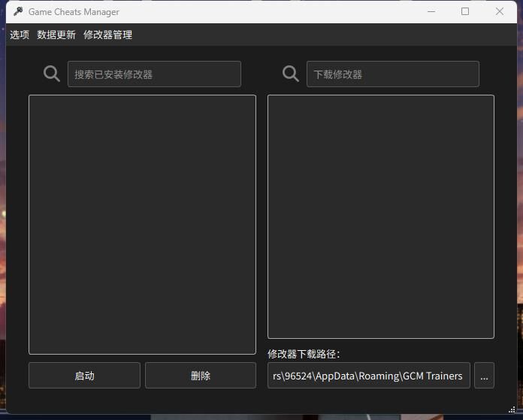Open the 数据更新 menu
Image resolution: width=523 pixels, height=420 pixels.
56,35
